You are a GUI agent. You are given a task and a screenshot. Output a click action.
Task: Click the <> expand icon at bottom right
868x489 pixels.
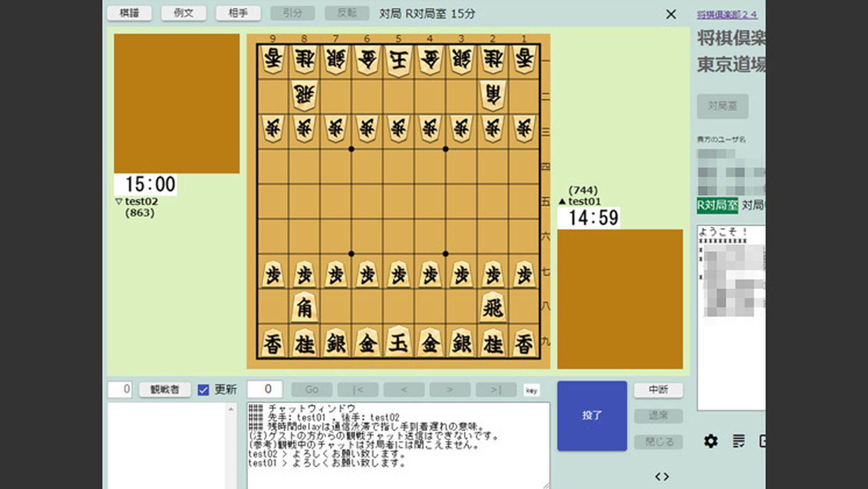pyautogui.click(x=663, y=476)
